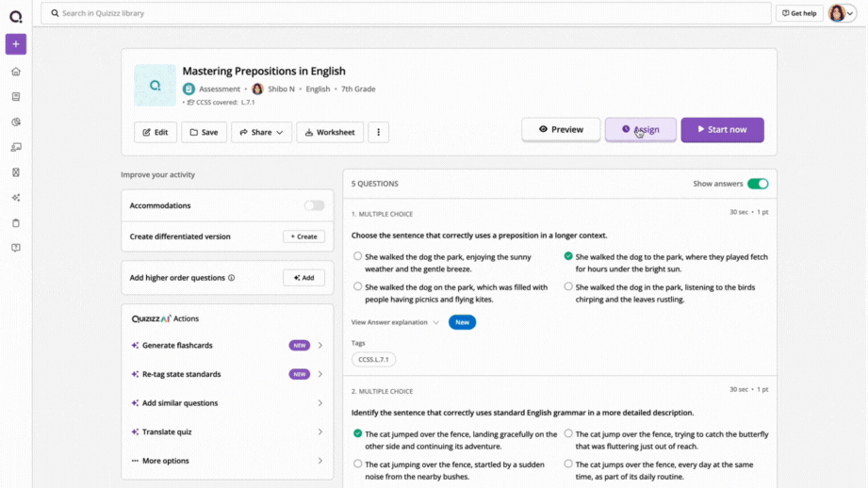Screen dimensions: 868x488
Task: Select answer 'She walked the dog on the park'
Action: coord(357,286)
